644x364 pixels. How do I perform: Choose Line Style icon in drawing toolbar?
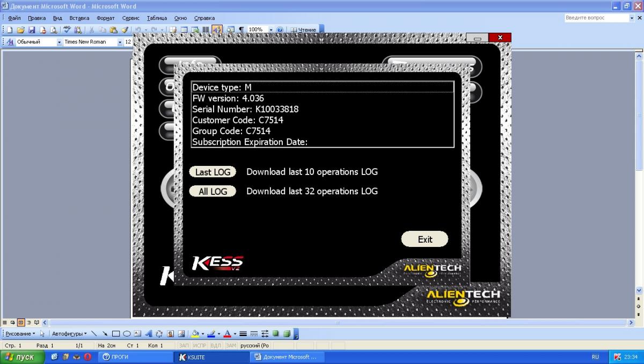point(243,334)
